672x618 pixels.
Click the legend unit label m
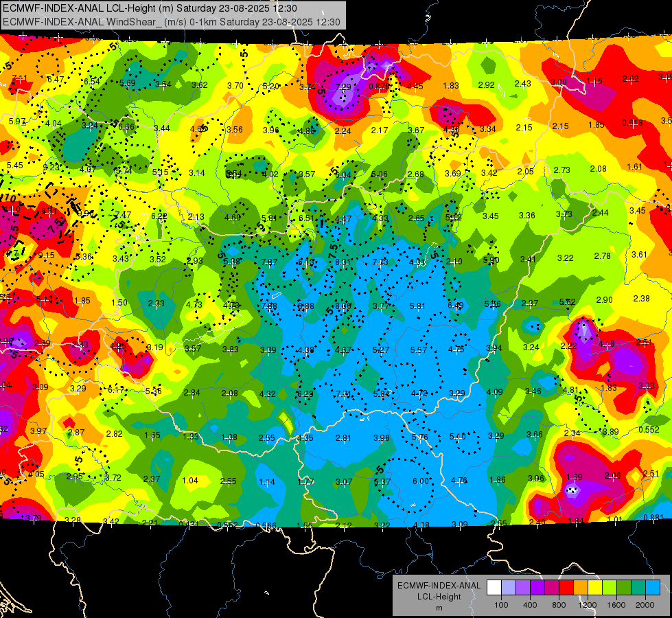[x=439, y=608]
